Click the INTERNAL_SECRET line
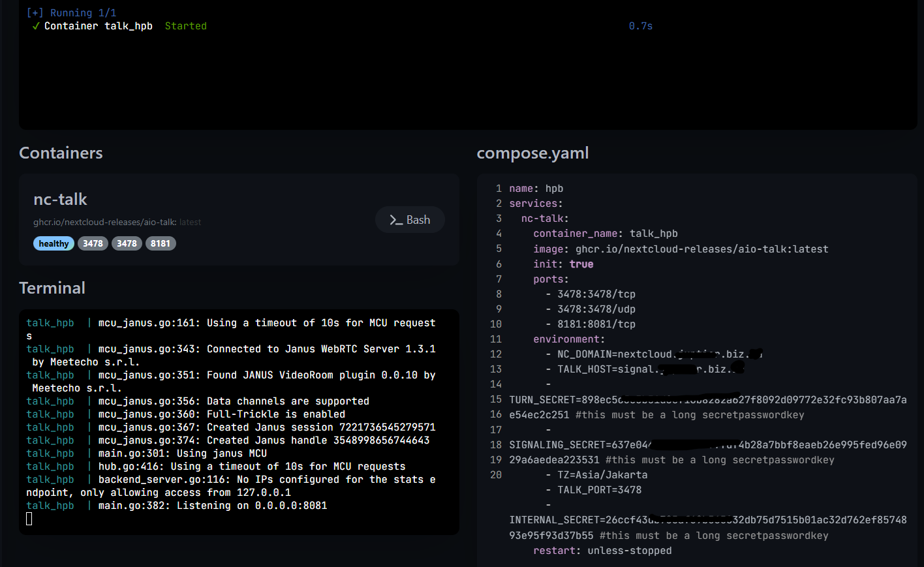The width and height of the screenshot is (924, 567). point(708,528)
